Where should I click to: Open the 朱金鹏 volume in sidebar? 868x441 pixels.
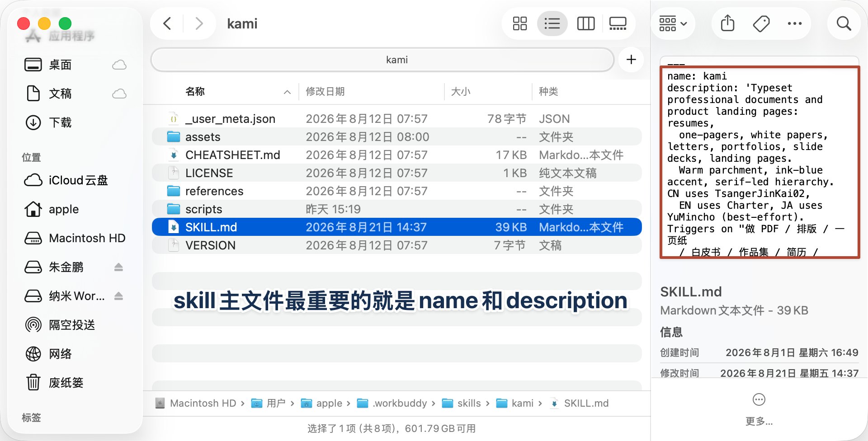pyautogui.click(x=66, y=267)
